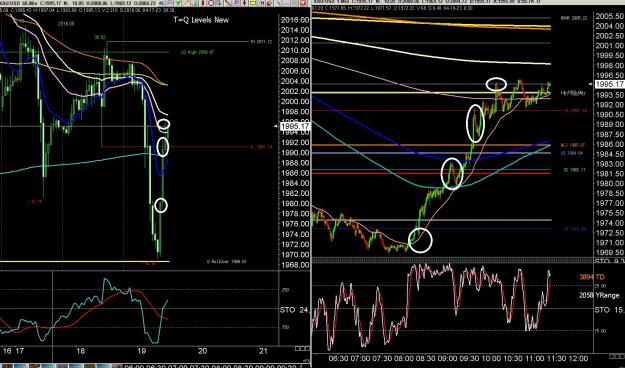Click date label 21 on the left chart's time axis
The width and height of the screenshot is (625, 368).
click(263, 351)
